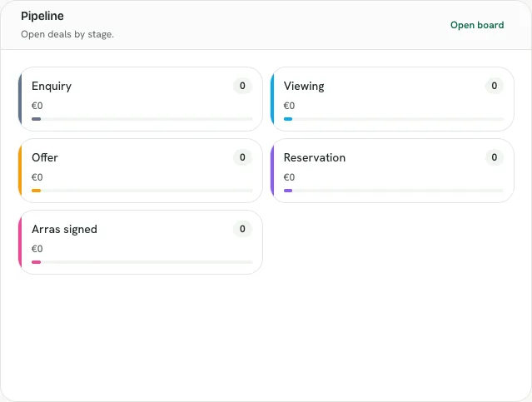Click the Offer progress bar
Image resolution: width=532 pixels, height=402 pixels.
[142, 191]
